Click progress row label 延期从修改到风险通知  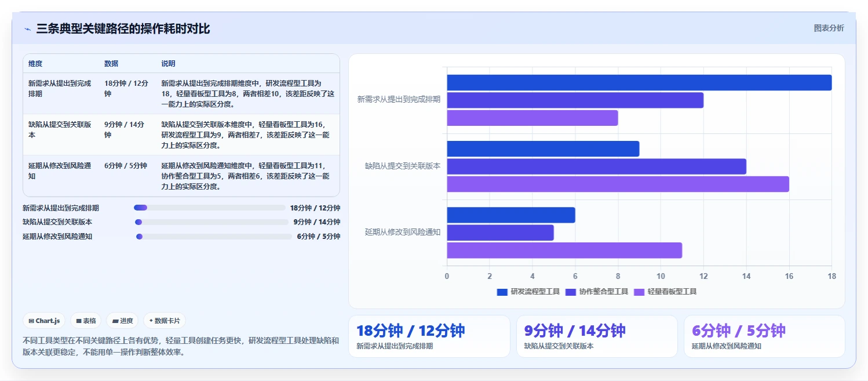[x=57, y=237]
